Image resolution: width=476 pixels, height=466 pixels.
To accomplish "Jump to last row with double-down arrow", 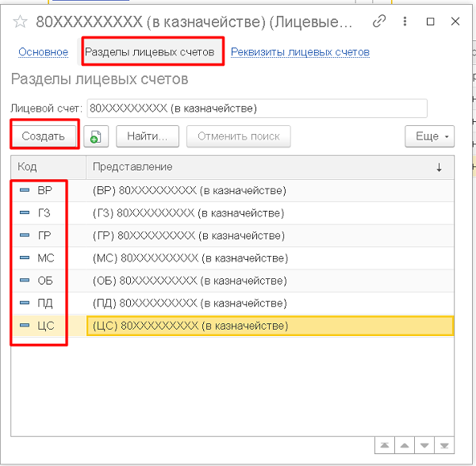I will coord(445,445).
